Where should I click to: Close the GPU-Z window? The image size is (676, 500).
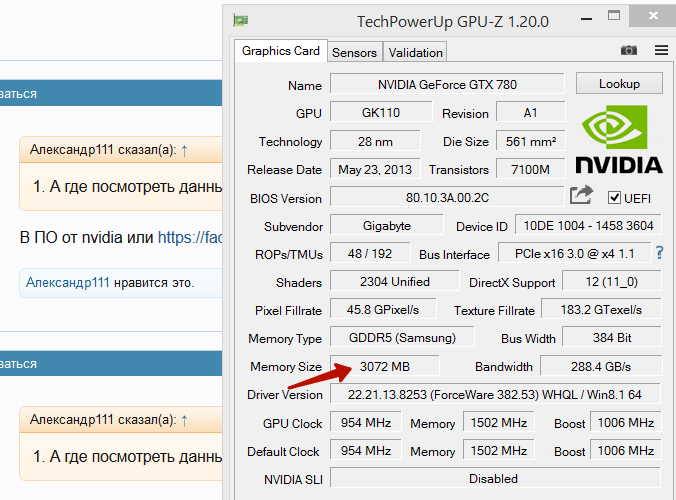(653, 16)
